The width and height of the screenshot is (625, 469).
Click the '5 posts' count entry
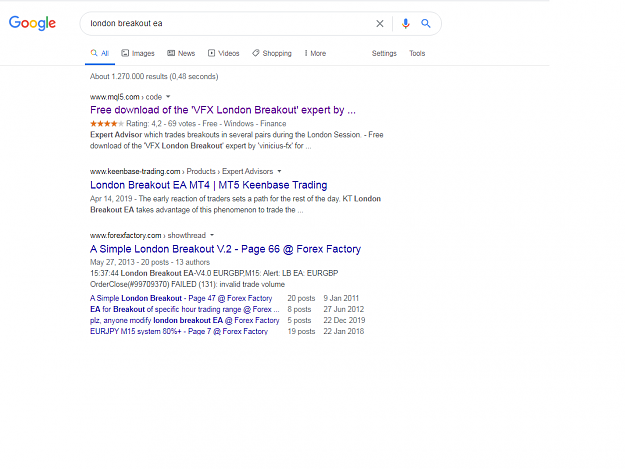299,320
